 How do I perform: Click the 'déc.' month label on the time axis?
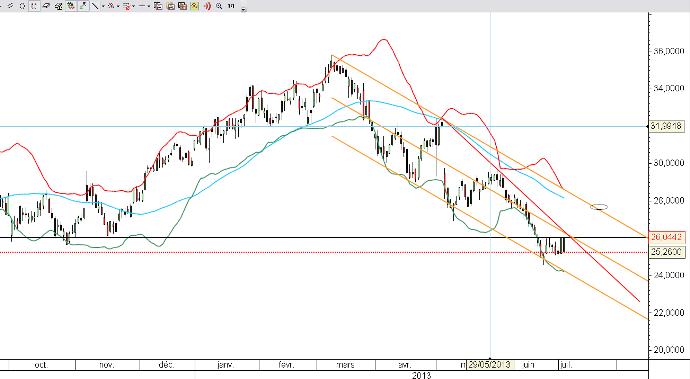coord(166,365)
